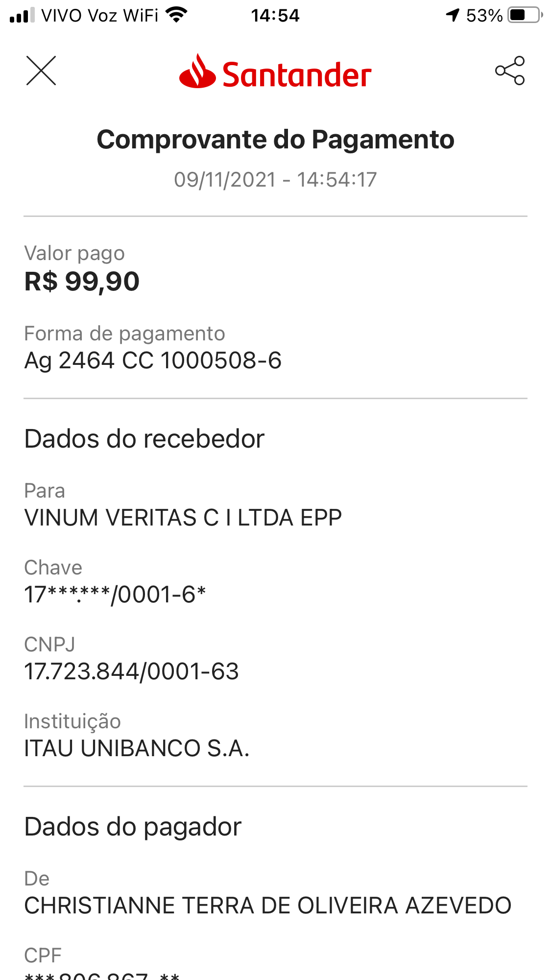Viewport: 551px width, 980px height.
Task: Tap the Dados do recebedor heading
Action: tap(144, 439)
